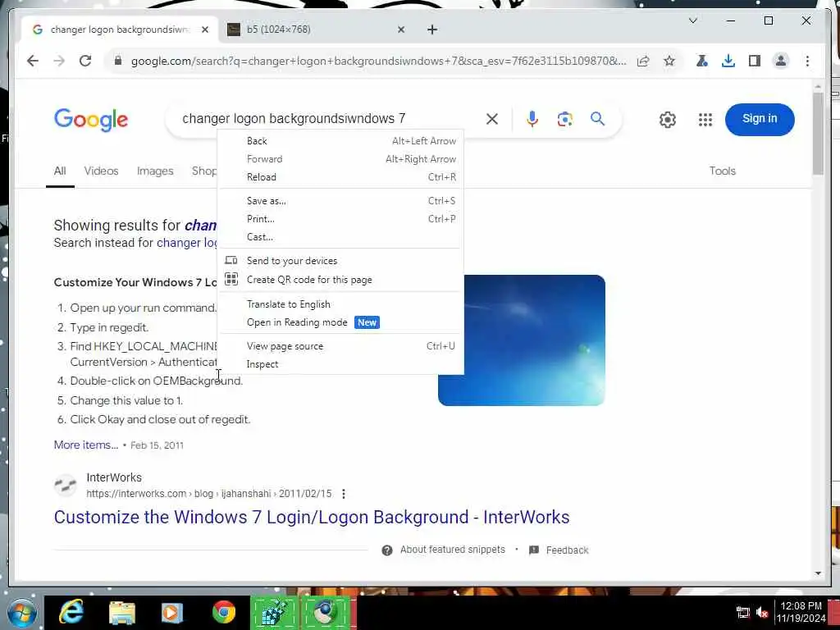Choose Reload in the context menu

tap(340, 177)
